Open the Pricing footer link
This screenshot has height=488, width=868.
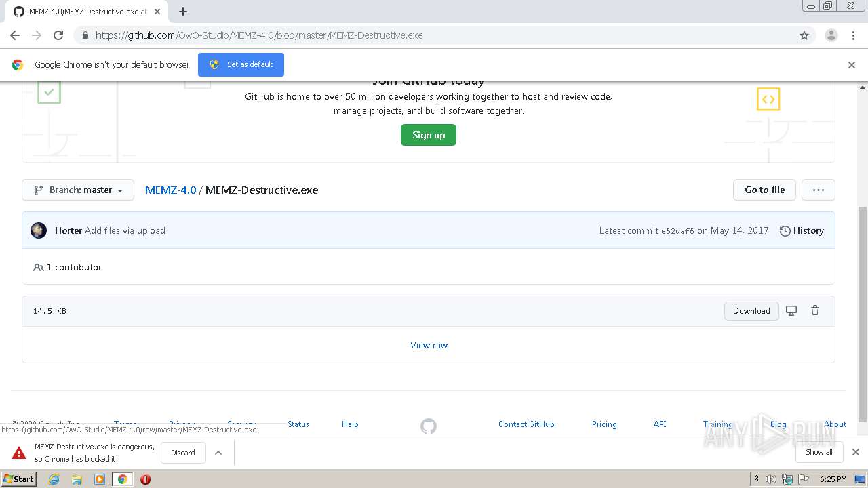click(x=604, y=424)
